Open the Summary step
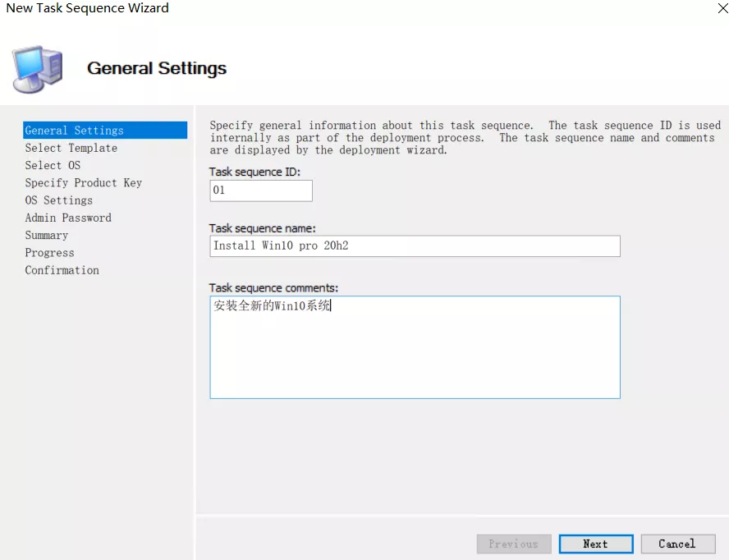This screenshot has height=560, width=729. [46, 235]
